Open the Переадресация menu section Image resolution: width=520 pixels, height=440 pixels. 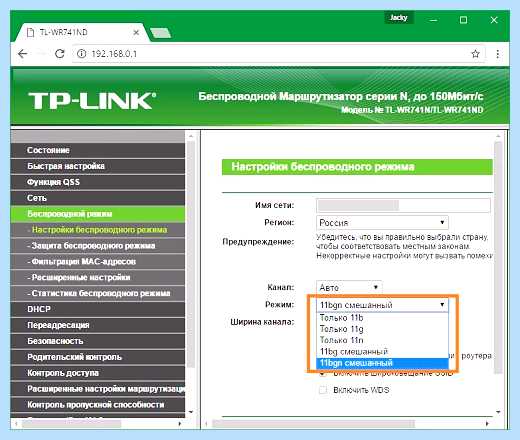(x=98, y=325)
